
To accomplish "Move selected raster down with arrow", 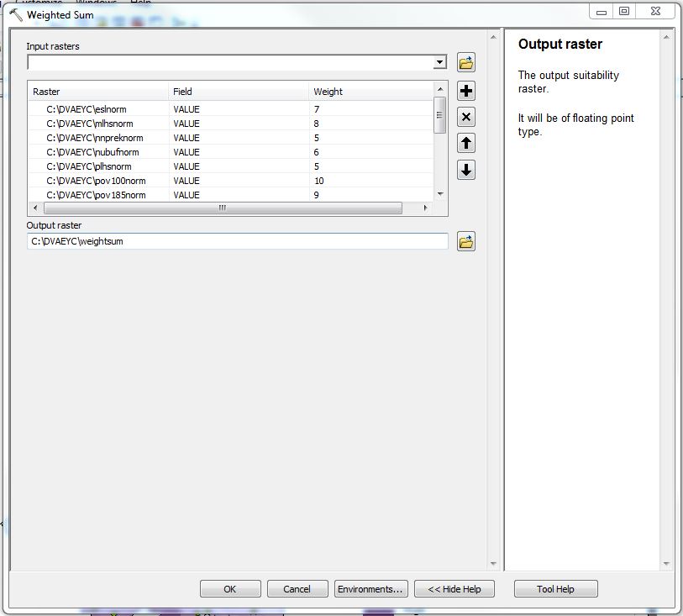I will (x=466, y=170).
